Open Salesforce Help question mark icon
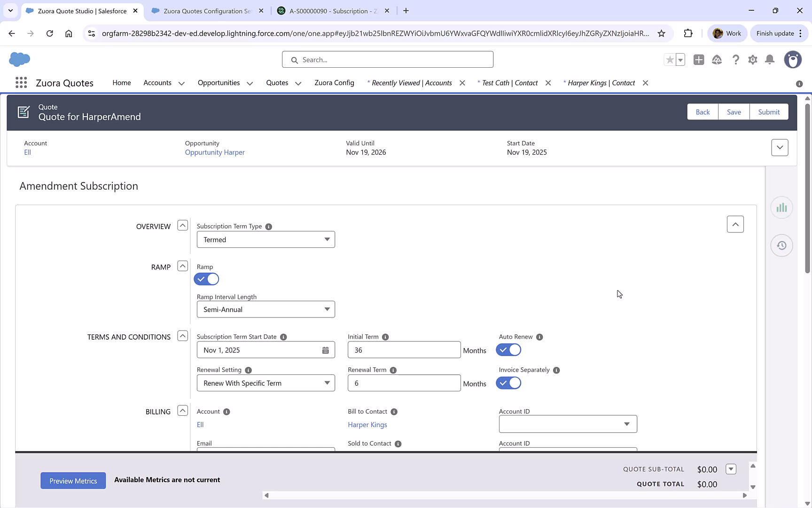812x508 pixels. click(736, 60)
